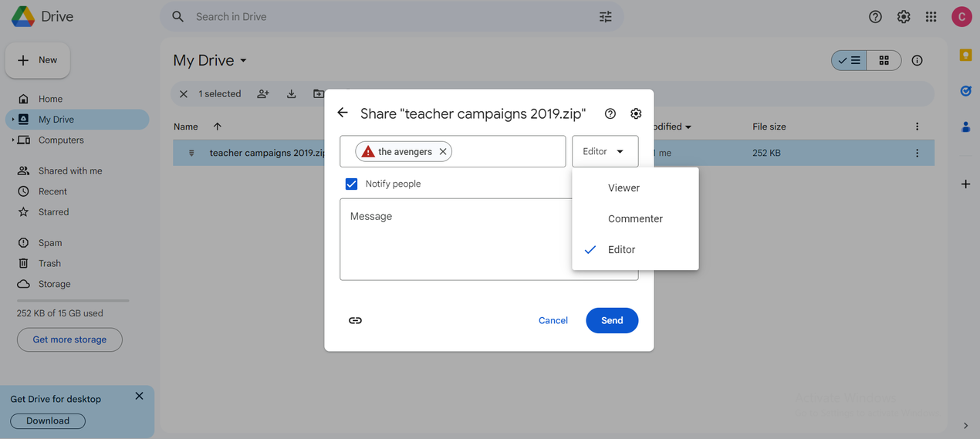
Task: Select the Viewer role option
Action: [x=635, y=188]
